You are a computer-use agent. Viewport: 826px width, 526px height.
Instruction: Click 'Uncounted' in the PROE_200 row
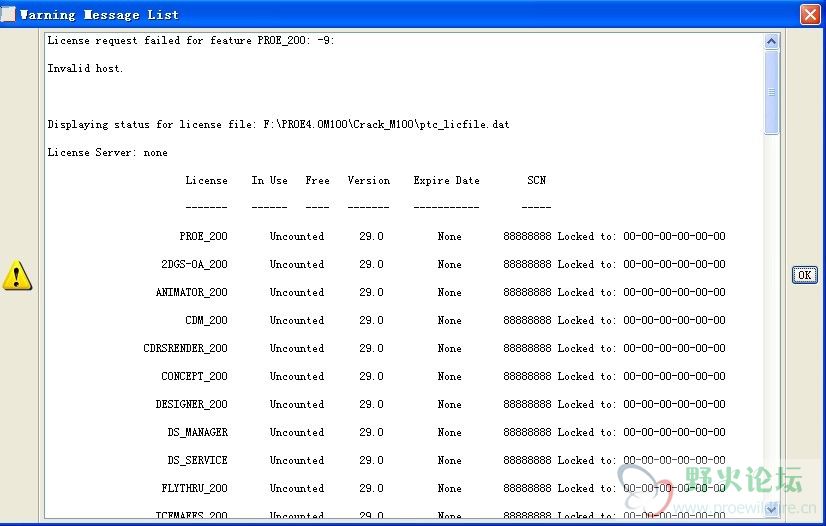pyautogui.click(x=297, y=236)
